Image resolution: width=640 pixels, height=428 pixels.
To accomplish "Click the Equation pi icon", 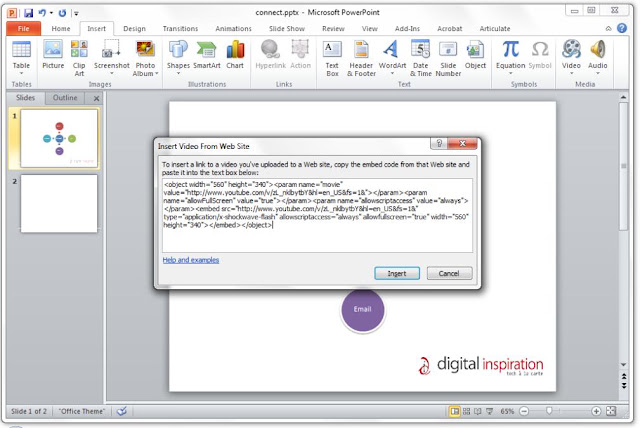I will [510, 49].
